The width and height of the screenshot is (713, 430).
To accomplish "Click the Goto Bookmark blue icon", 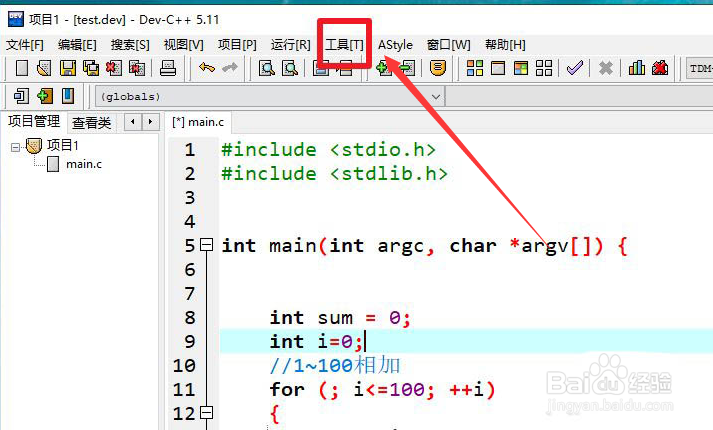I will coord(68,96).
